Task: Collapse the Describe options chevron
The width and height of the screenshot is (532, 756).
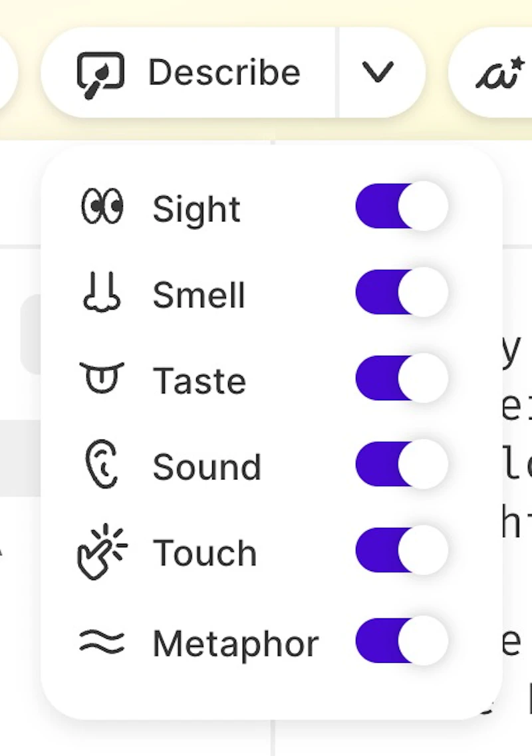Action: pyautogui.click(x=378, y=72)
